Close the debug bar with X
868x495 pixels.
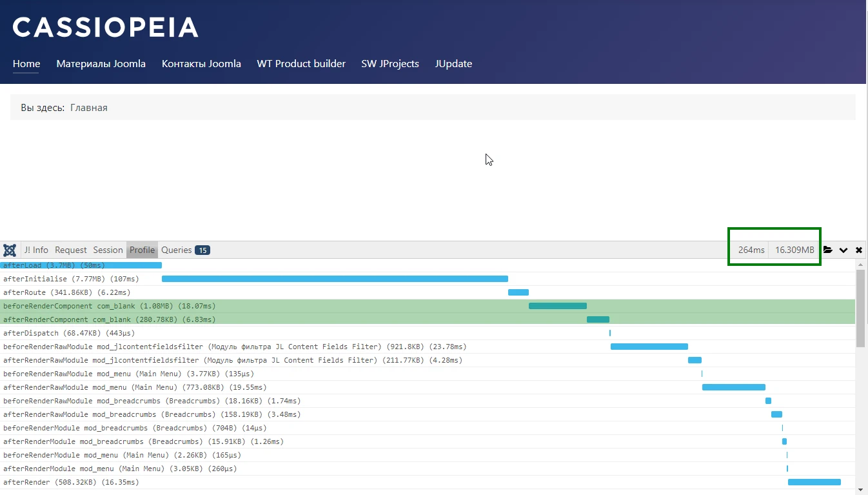[859, 250]
